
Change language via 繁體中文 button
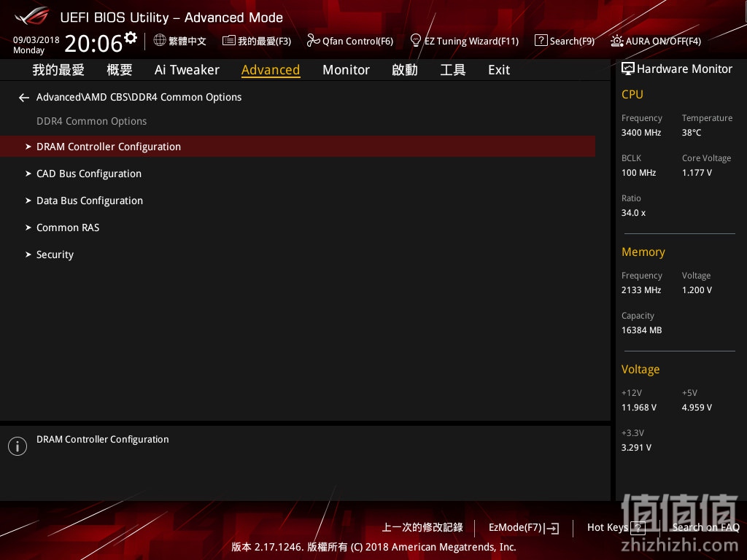tap(187, 41)
